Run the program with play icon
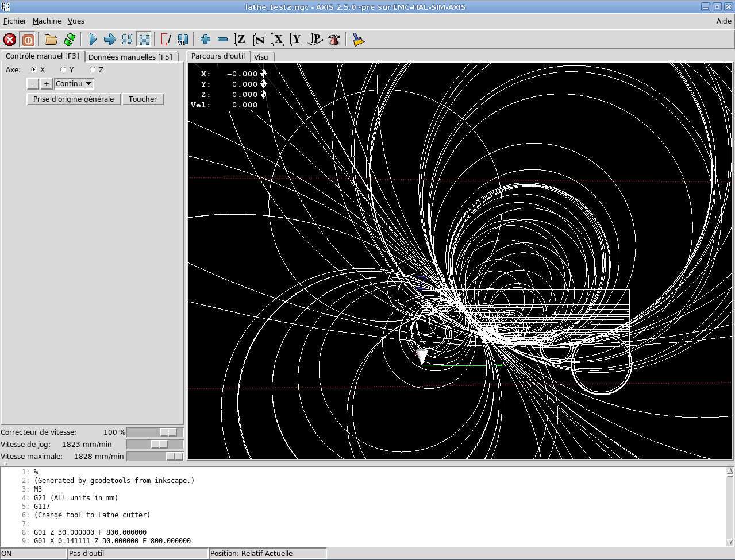The width and height of the screenshot is (735, 560). click(x=93, y=40)
